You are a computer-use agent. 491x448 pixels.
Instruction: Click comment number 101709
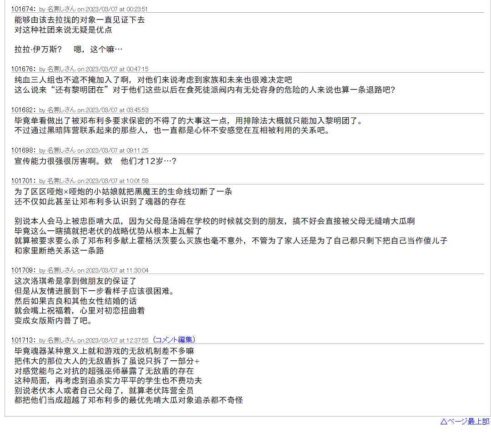[22, 270]
